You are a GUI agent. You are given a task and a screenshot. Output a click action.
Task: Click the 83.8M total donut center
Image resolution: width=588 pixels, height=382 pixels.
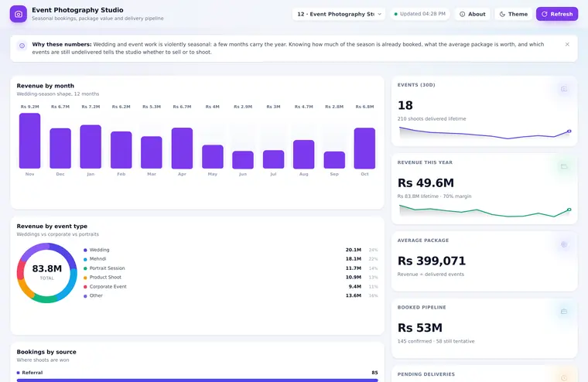pyautogui.click(x=47, y=269)
